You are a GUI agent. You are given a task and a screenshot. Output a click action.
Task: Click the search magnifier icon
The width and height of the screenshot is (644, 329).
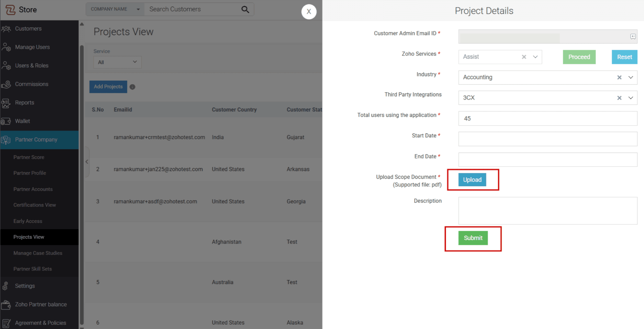click(x=245, y=9)
